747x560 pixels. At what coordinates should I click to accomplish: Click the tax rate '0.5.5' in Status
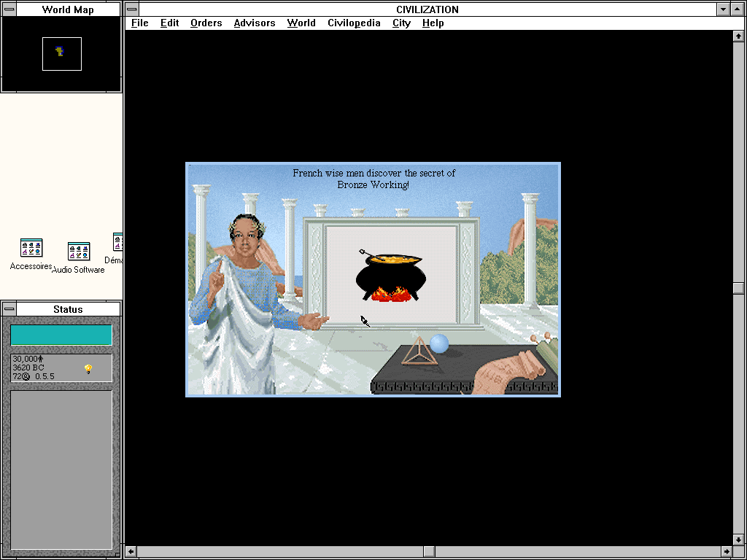click(x=44, y=376)
